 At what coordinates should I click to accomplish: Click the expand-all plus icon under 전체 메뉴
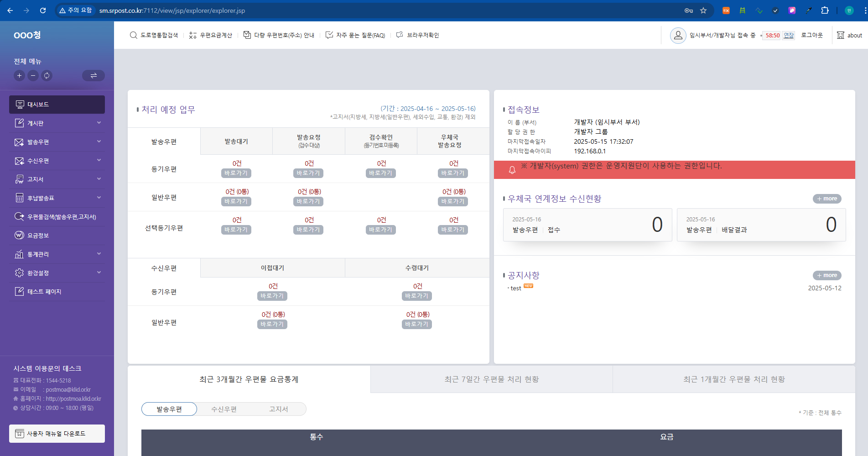coord(19,76)
